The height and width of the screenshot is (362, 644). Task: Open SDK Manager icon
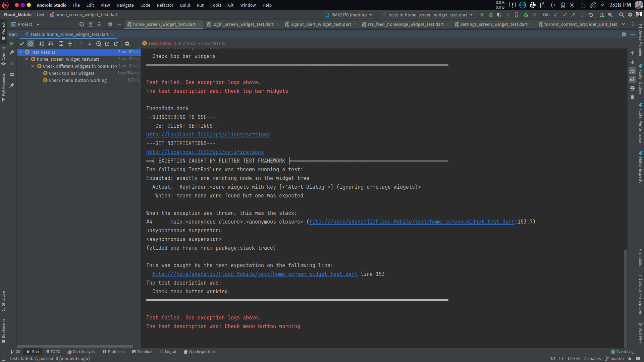610,15
